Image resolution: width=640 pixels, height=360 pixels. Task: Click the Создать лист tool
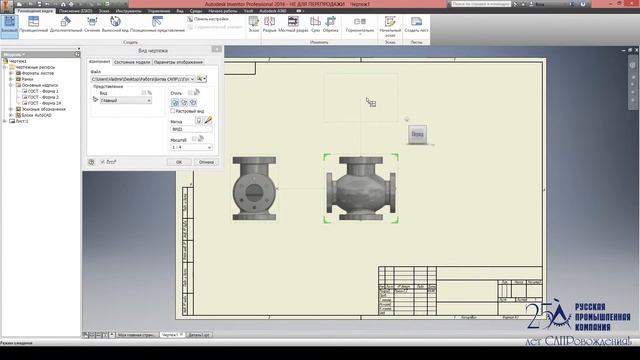point(416,24)
